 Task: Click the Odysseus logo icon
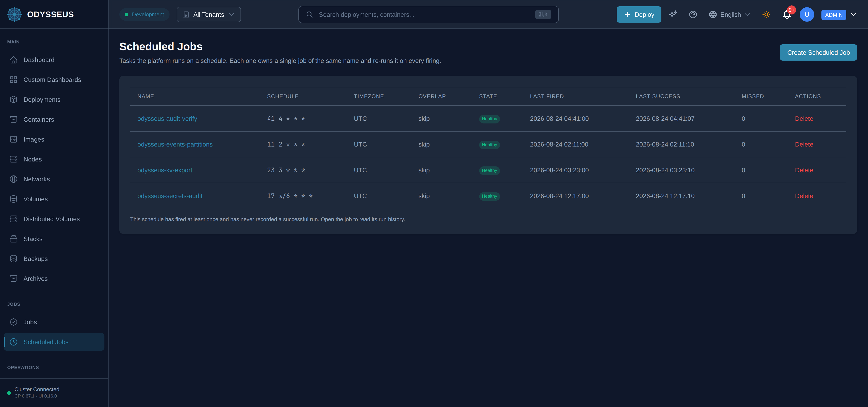14,14
